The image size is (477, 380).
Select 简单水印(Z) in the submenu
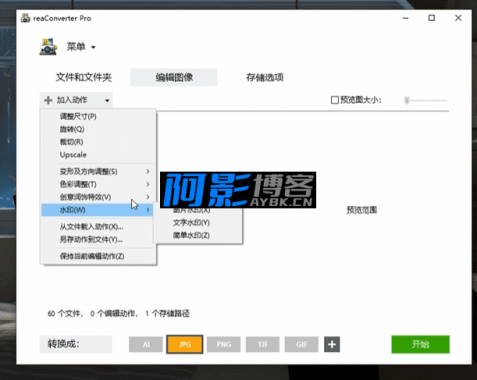click(x=198, y=235)
